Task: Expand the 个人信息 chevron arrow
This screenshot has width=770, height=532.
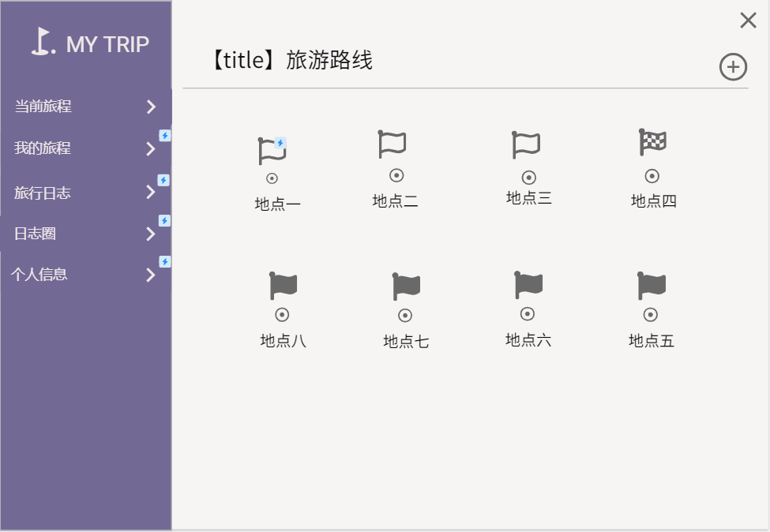Action: (151, 275)
